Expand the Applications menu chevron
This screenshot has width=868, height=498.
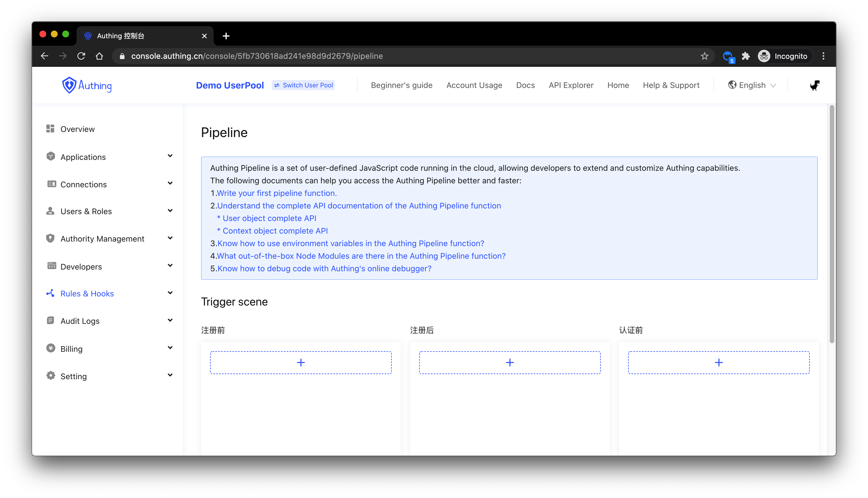coord(170,156)
